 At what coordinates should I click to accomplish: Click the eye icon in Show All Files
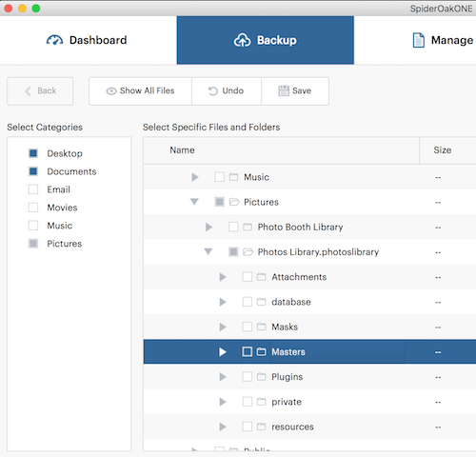point(111,91)
